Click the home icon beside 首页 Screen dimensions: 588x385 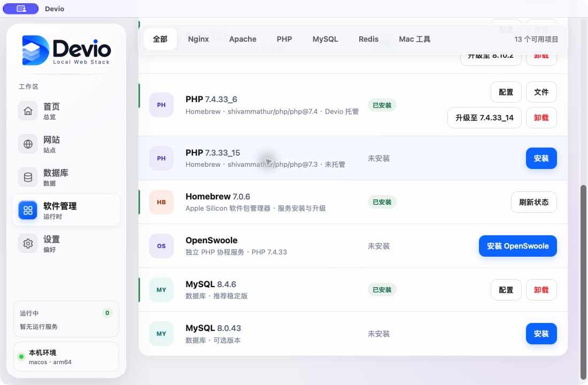click(x=28, y=111)
